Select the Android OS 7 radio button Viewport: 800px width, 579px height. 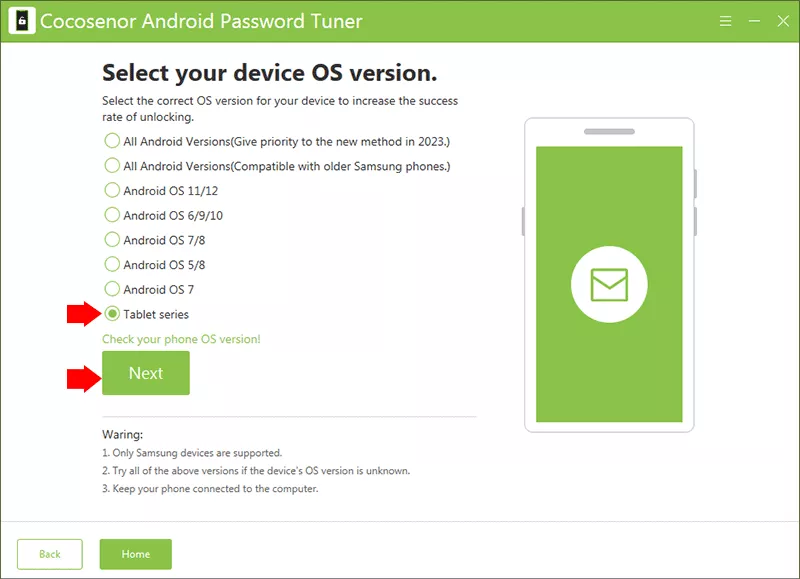(112, 289)
